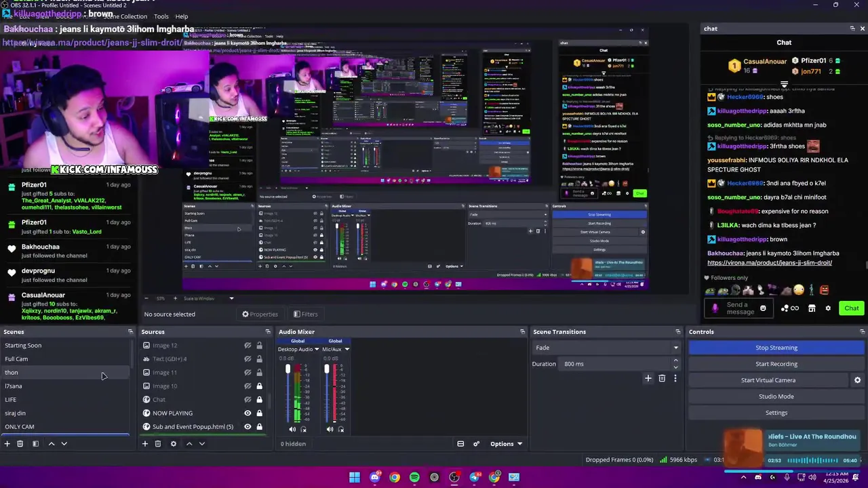Mute Desktop Audio speaker icon
Viewport: 868px width, 488px height.
tap(292, 429)
